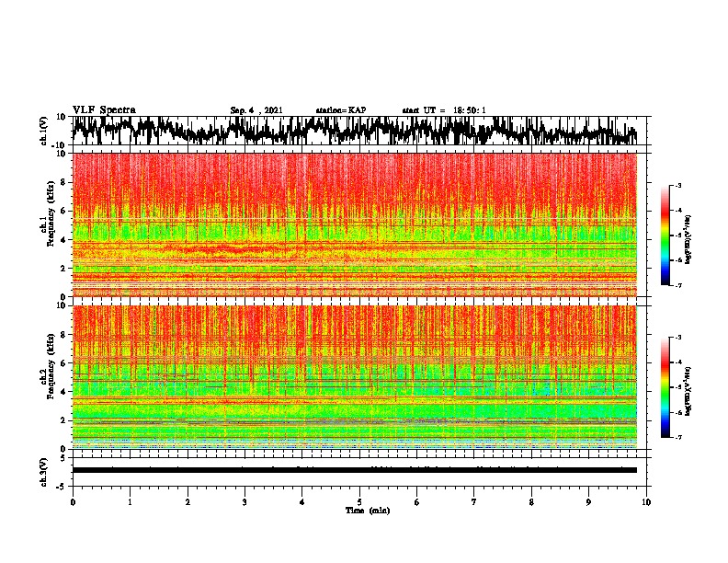728x563 pixels.
Task: Select the date text "Sep. 4, 2021"
Action: [256, 110]
